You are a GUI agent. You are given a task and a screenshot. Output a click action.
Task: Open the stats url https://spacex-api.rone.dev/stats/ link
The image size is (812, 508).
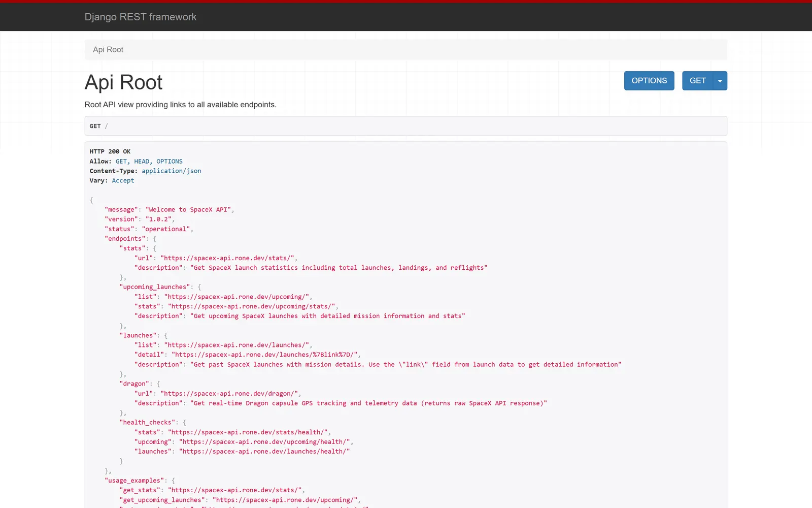(x=227, y=258)
